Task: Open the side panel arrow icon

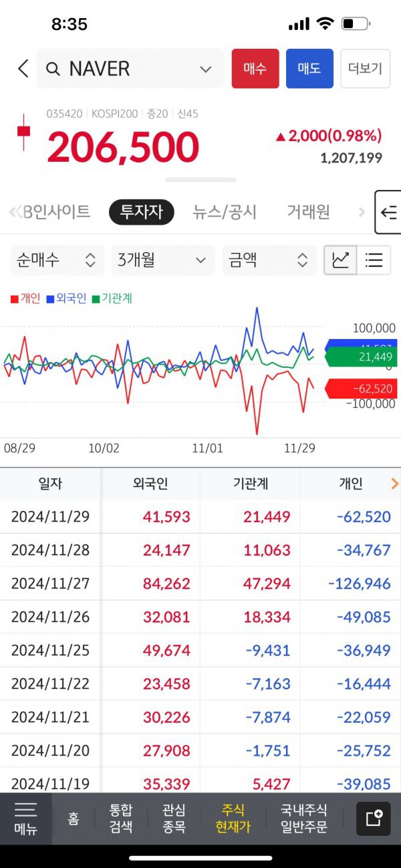Action: click(388, 212)
